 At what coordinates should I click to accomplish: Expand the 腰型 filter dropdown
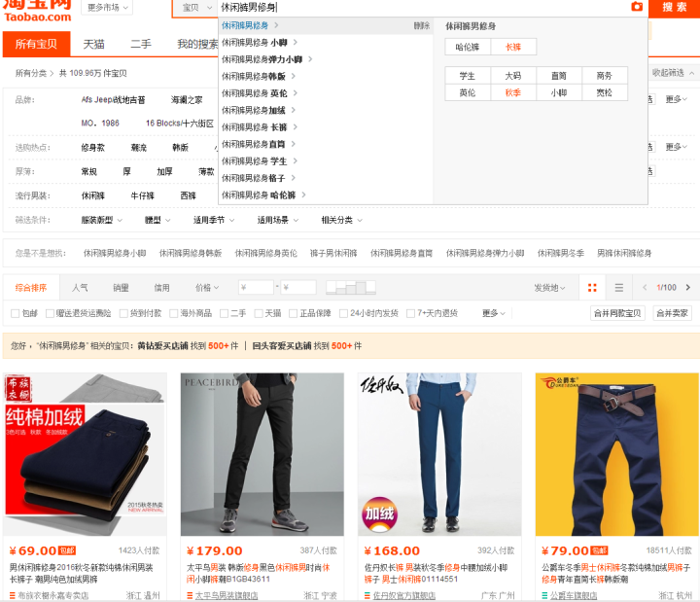(157, 220)
